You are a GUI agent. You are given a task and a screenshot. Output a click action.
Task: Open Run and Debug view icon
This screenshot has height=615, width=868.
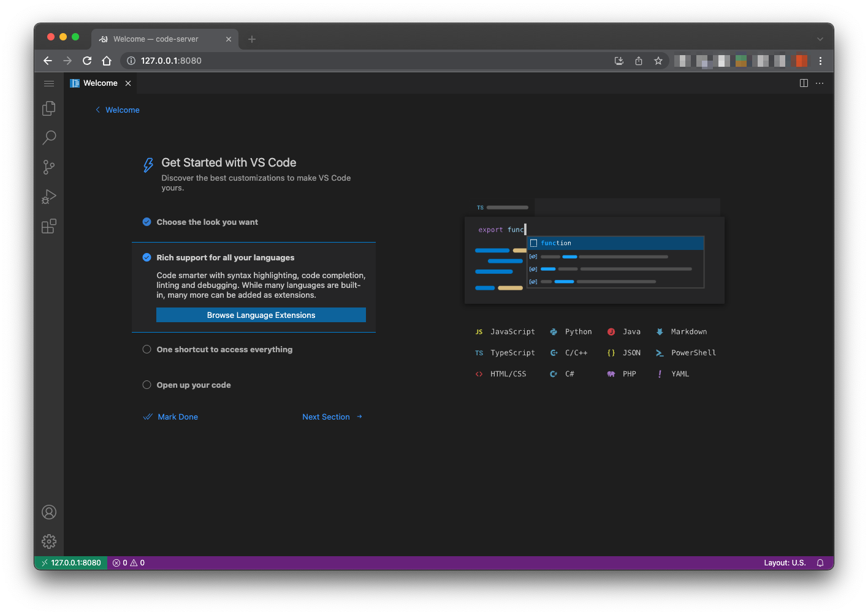click(x=49, y=197)
